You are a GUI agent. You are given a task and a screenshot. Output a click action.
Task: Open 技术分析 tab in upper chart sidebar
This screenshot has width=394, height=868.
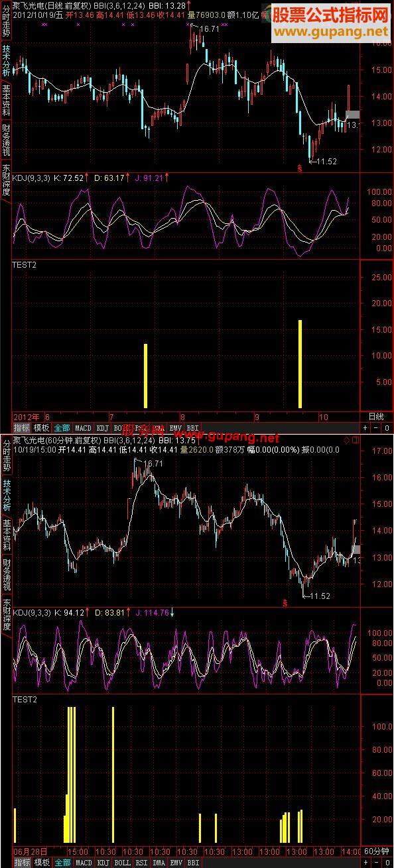coord(6,61)
